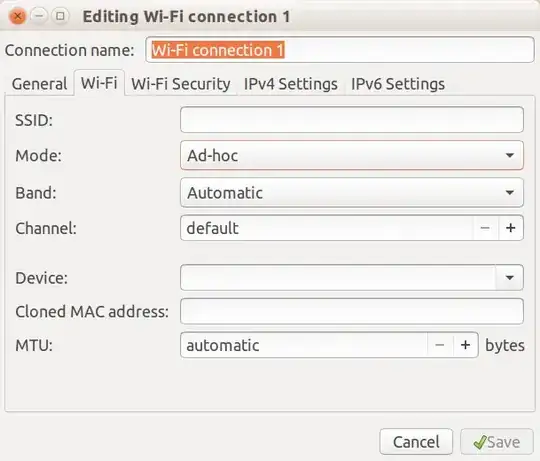Click the Channel default value field
This screenshot has width=540, height=461.
[326, 228]
